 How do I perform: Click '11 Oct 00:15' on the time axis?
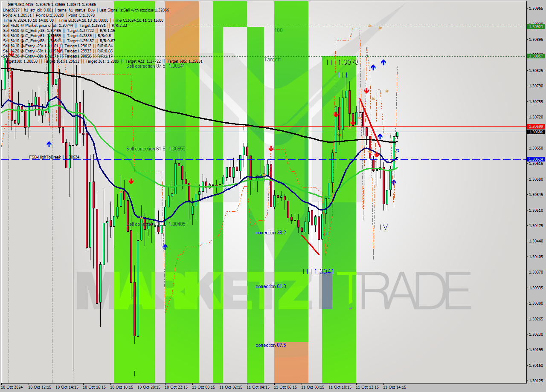tap(203, 387)
